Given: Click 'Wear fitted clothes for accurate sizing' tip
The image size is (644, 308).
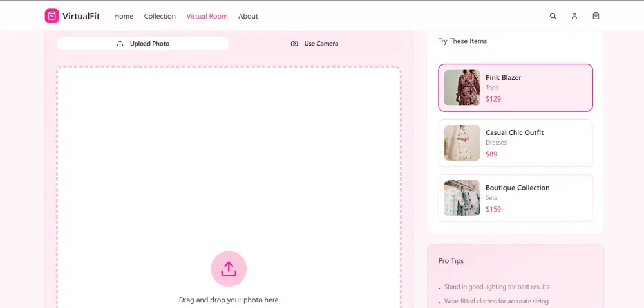Looking at the screenshot, I should pos(497,302).
